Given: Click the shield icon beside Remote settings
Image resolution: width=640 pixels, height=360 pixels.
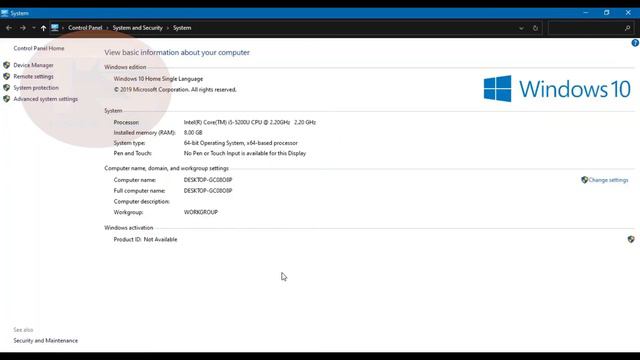Looking at the screenshot, I should [7, 76].
